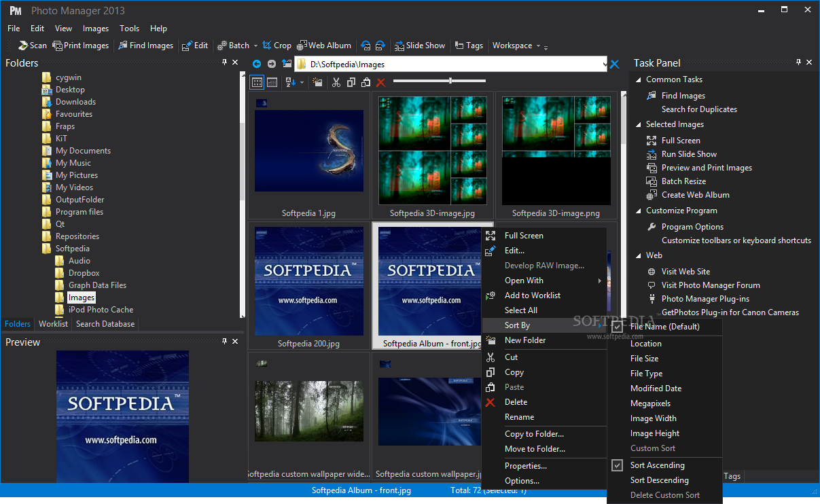Collapse Common Tasks section

pyautogui.click(x=638, y=79)
